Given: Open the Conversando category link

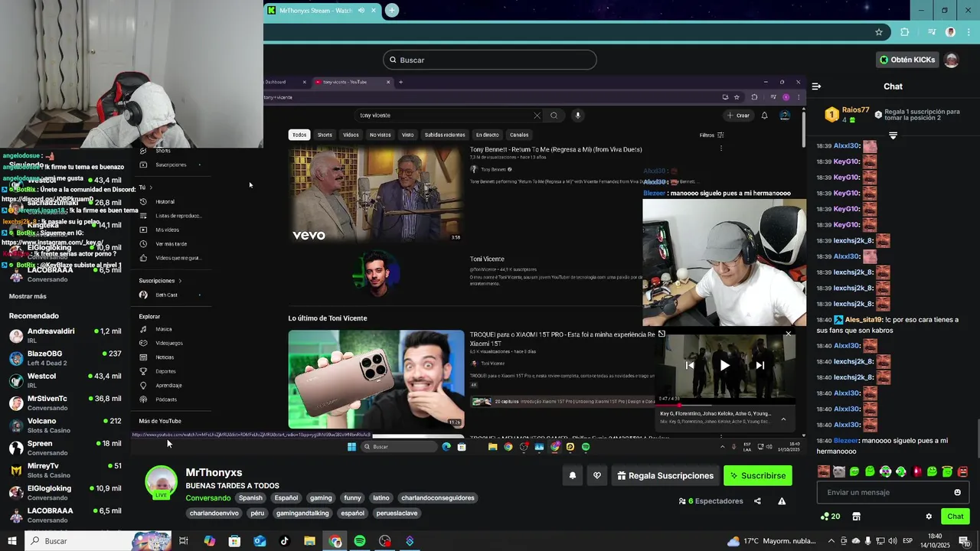Looking at the screenshot, I should [x=208, y=498].
